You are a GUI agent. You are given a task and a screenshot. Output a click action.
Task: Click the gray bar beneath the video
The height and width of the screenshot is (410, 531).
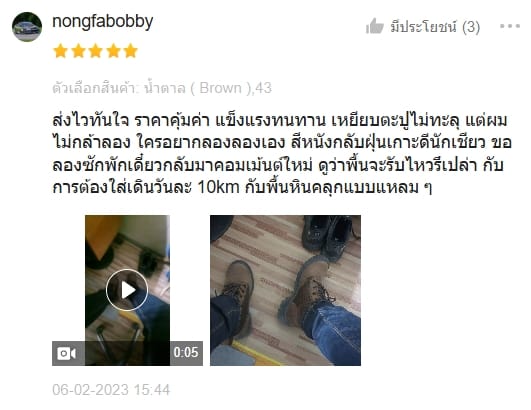[x=127, y=353]
